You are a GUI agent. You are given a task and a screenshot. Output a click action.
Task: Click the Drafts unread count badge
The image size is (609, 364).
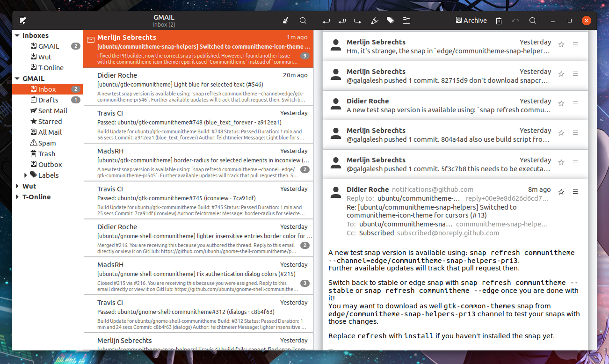coord(75,100)
